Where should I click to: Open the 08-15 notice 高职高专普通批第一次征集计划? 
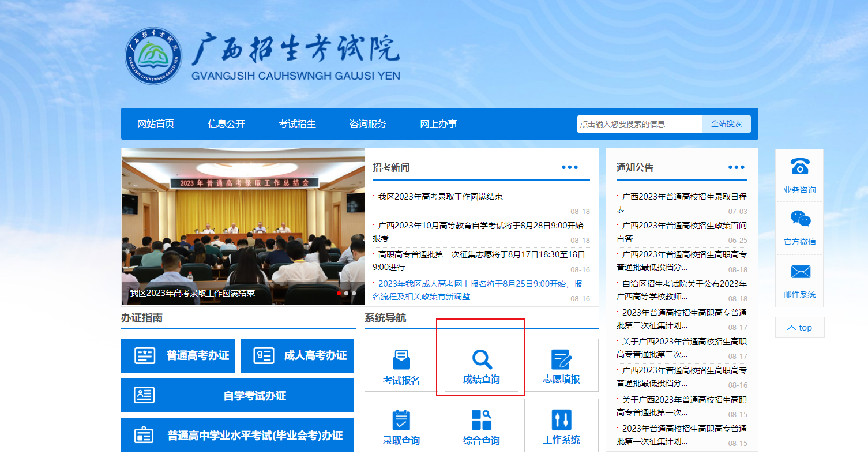(x=682, y=435)
